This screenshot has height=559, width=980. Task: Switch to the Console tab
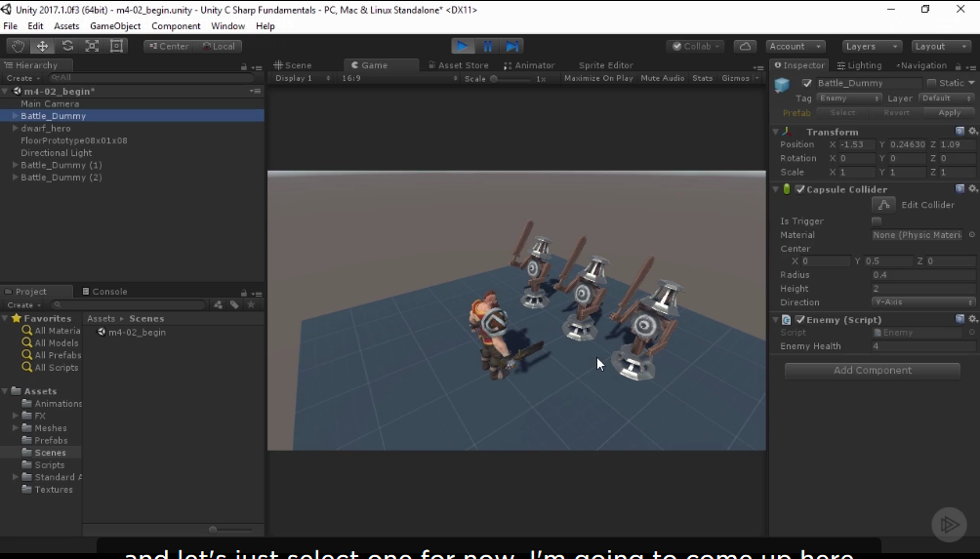pos(105,292)
